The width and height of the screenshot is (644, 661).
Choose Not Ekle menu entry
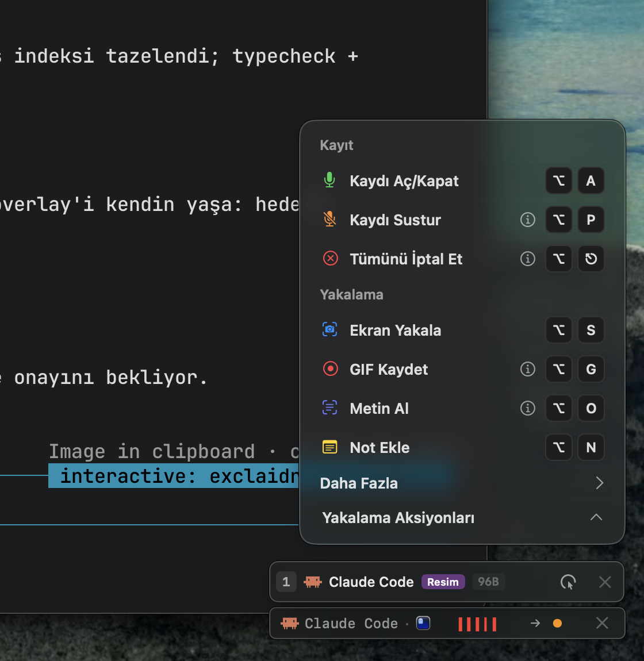click(x=462, y=447)
